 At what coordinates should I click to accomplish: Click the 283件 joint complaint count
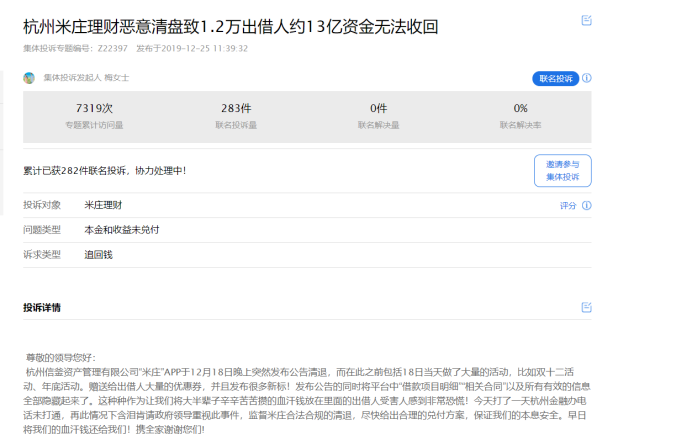(236, 108)
